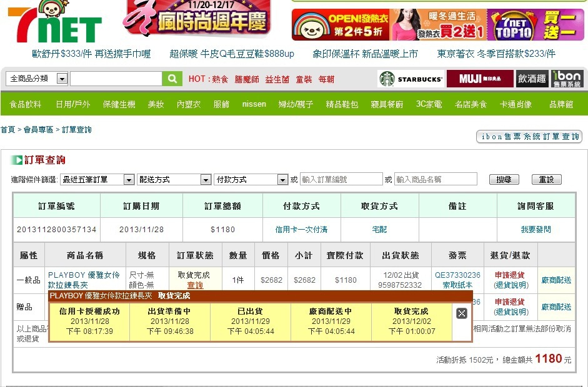Click the HOT keyword 每朝

pos(326,79)
